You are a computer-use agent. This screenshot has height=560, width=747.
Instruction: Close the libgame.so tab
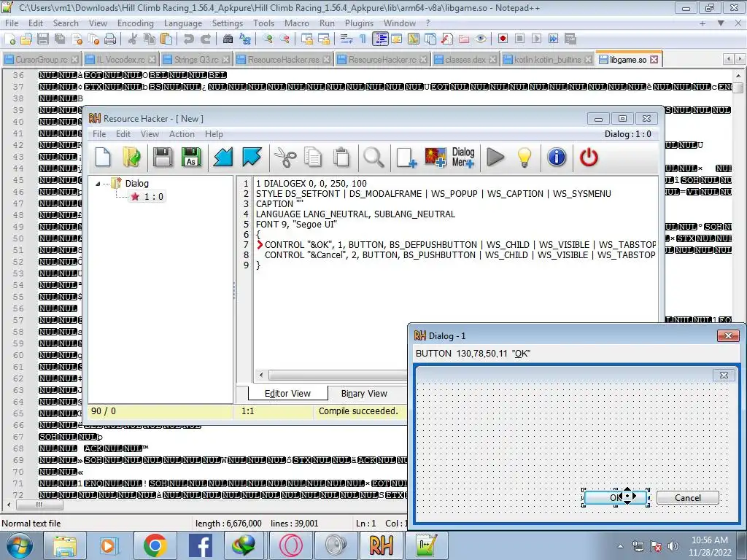(654, 60)
